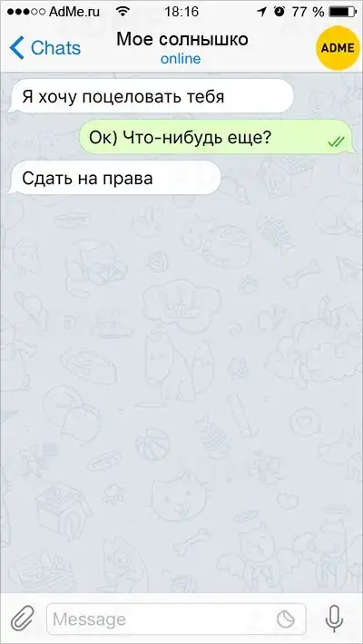Tap the online status label
Screen dimensions: 363x644
[181, 59]
